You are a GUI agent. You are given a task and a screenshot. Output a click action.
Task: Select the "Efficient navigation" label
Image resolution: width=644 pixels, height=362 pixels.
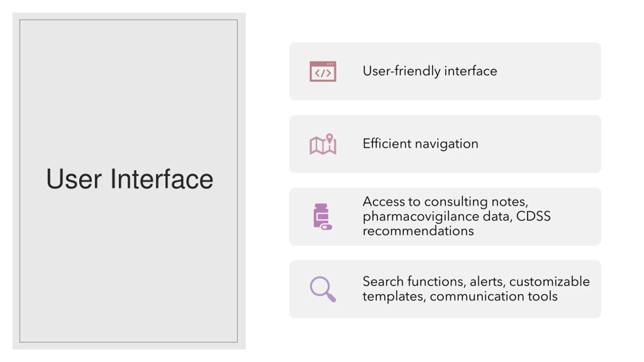pos(420,144)
